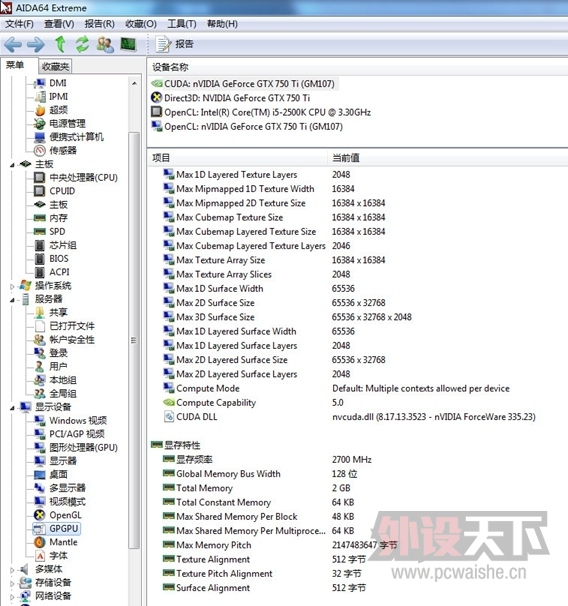The width and height of the screenshot is (568, 606).
Task: Collapse the 显示设备 tree node
Action: pyautogui.click(x=12, y=407)
